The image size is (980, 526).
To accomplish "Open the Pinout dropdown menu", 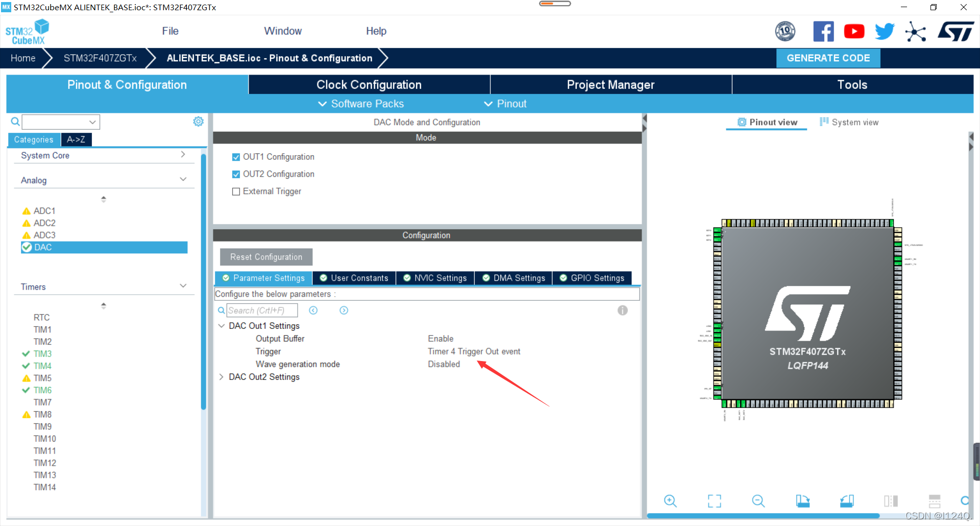I will tap(505, 104).
